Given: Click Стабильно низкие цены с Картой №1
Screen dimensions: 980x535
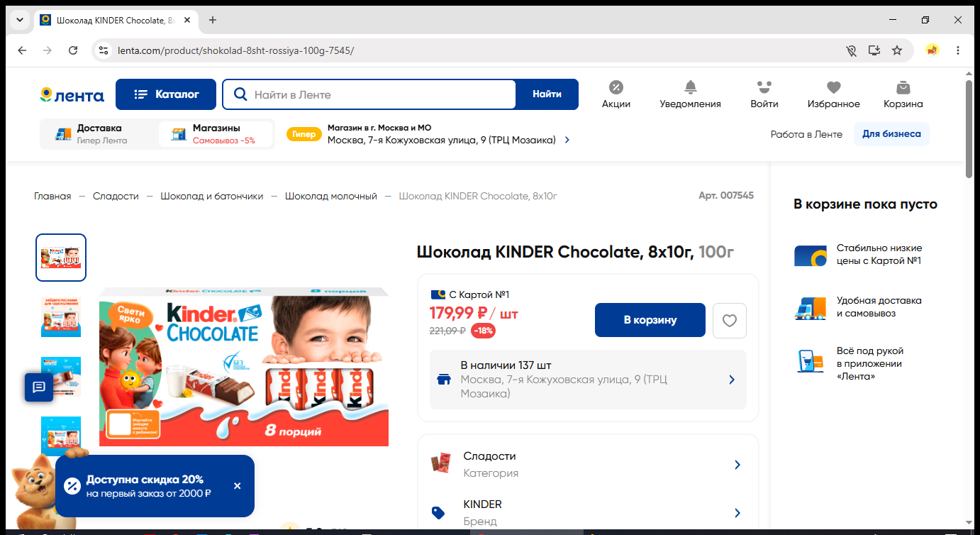Looking at the screenshot, I should coord(879,255).
